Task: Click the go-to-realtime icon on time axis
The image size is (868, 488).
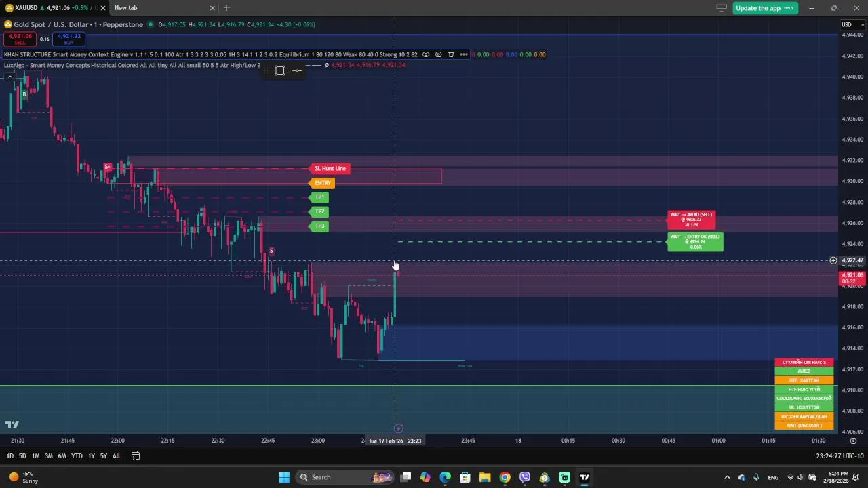Action: [x=399, y=428]
